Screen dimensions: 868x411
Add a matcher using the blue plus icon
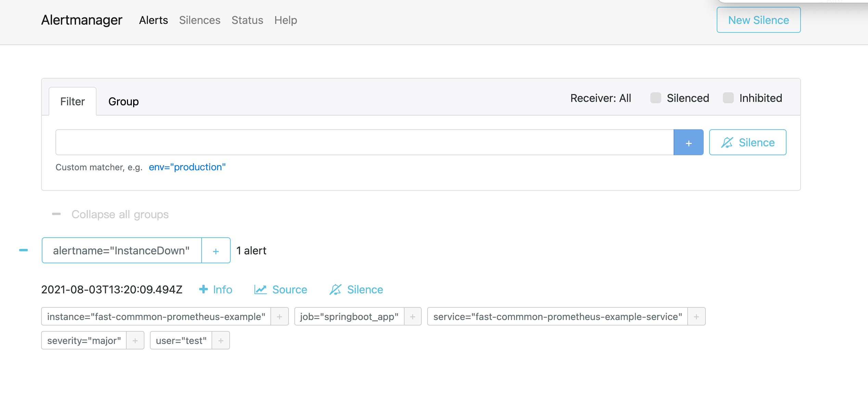[688, 142]
